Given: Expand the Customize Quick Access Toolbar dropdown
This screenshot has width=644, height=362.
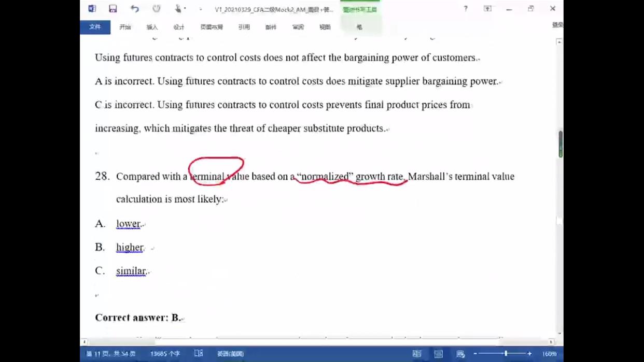Looking at the screenshot, I should [201, 9].
